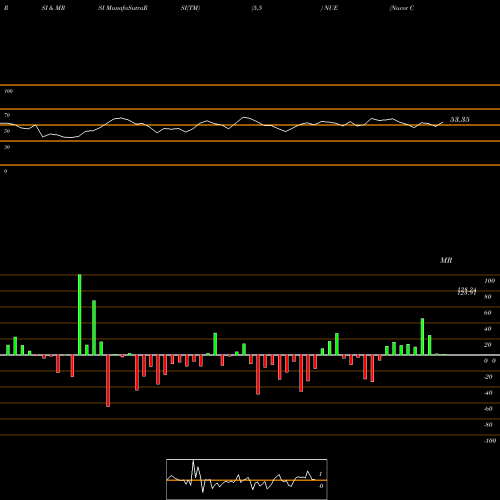Click the tallest green MR histogram bar
The image size is (500, 500).
coord(80,315)
